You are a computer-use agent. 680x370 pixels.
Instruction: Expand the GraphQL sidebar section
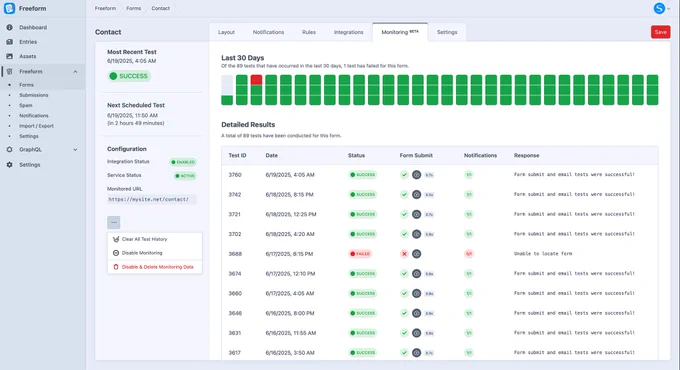(x=75, y=150)
